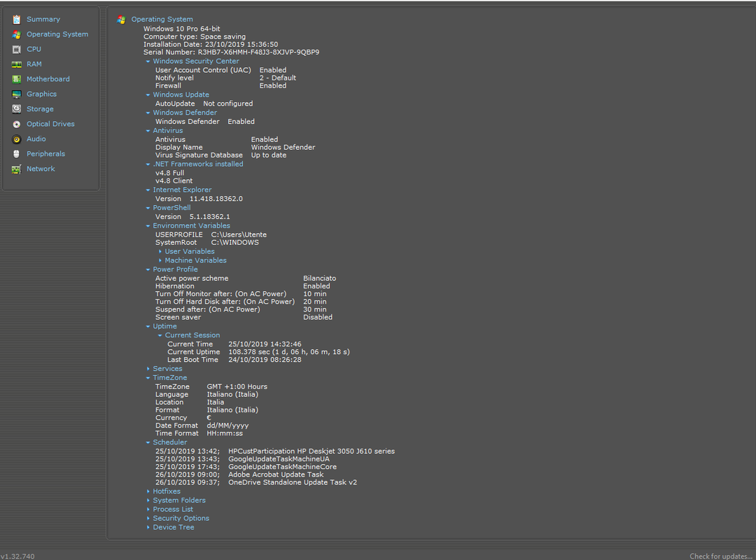Collapse the PowerShell group
This screenshot has height=560, width=756.
[148, 208]
